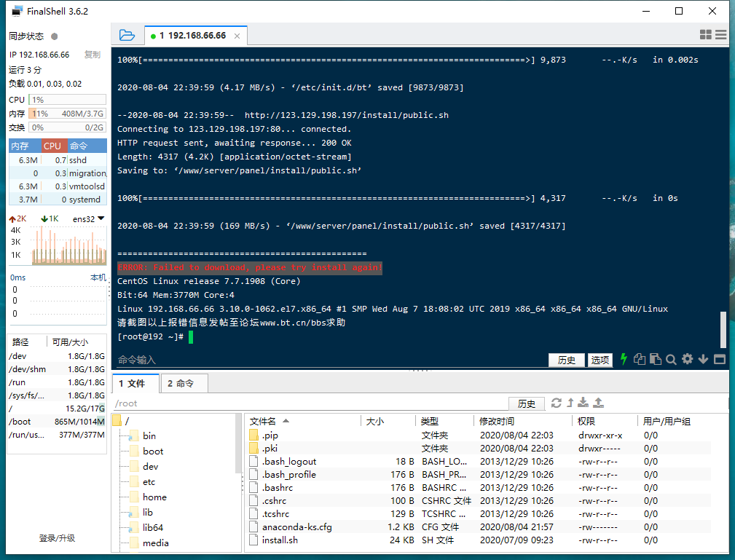This screenshot has height=560, width=735.
Task: Open file panel 历史 path history button
Action: point(527,403)
